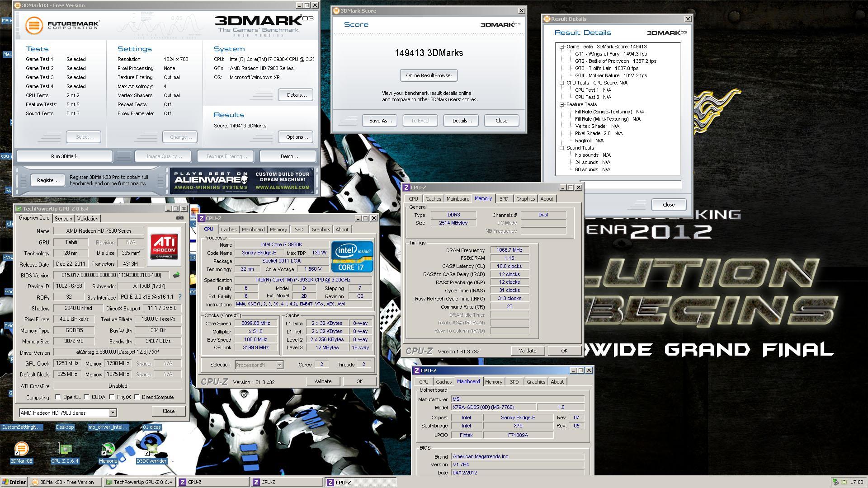Viewport: 868px width, 488px height.
Task: Click the Intel Core i7 badge in CPU-Z
Action: 352,256
